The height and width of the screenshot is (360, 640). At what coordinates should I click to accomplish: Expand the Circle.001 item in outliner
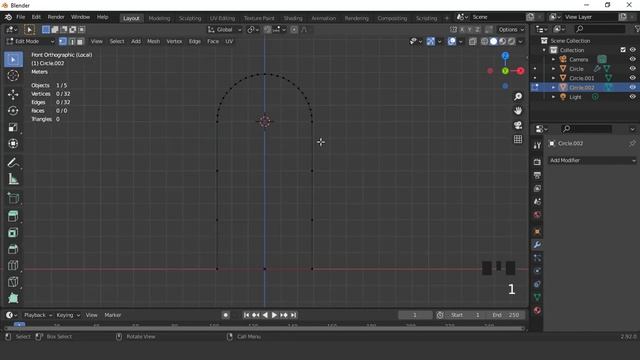(x=553, y=78)
